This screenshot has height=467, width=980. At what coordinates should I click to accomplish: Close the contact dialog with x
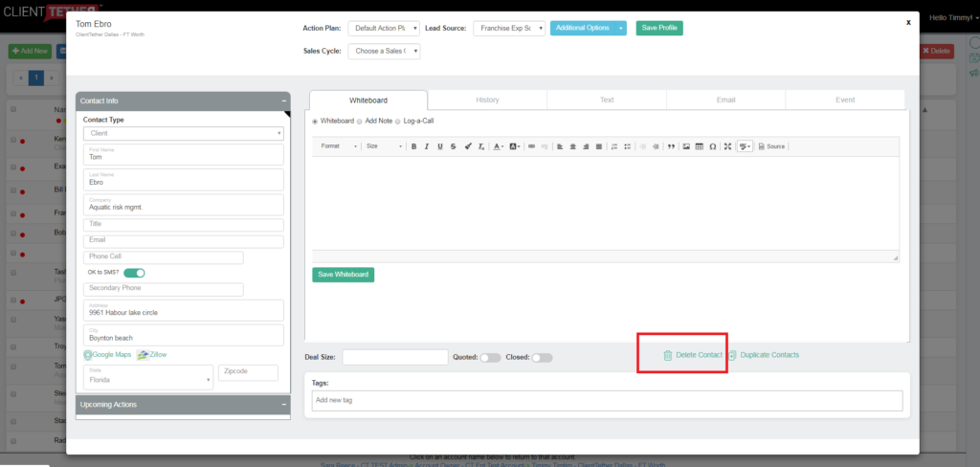coord(908,21)
